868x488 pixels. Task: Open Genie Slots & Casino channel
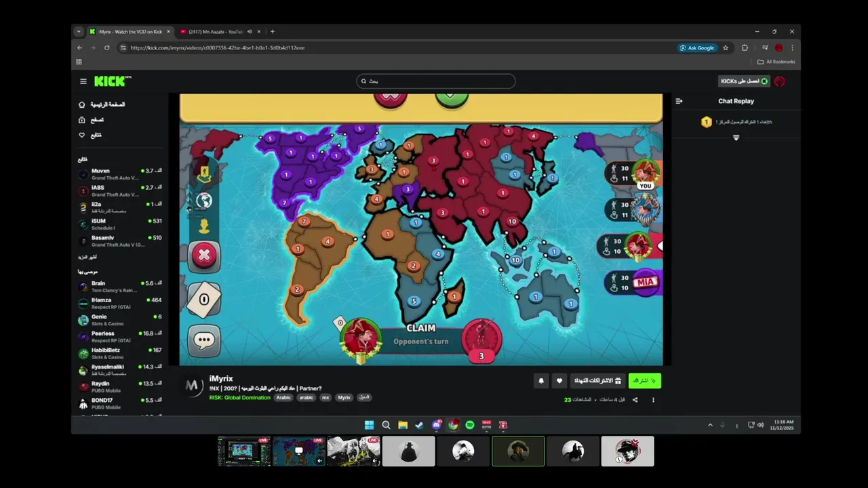click(x=120, y=320)
